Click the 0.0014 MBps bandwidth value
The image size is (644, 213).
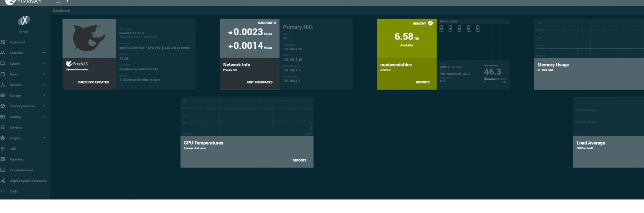250,46
